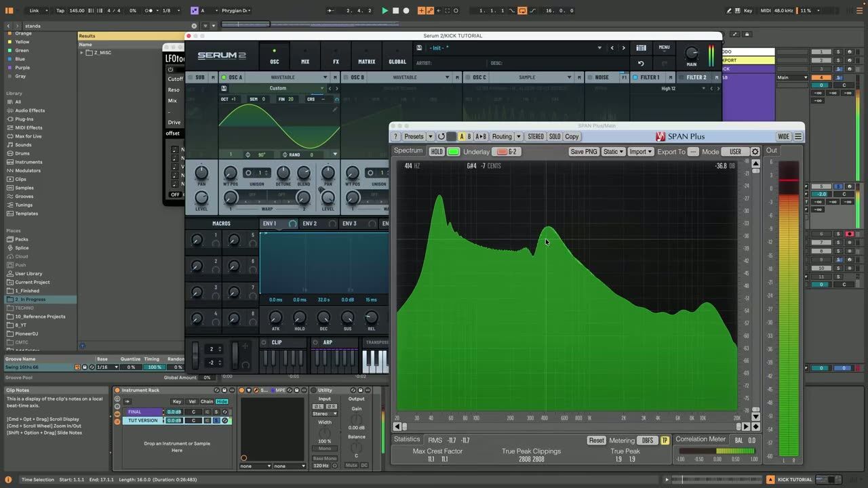Click the SOLO button in SPAN Plus
Screen dimensions: 868x488
point(555,136)
